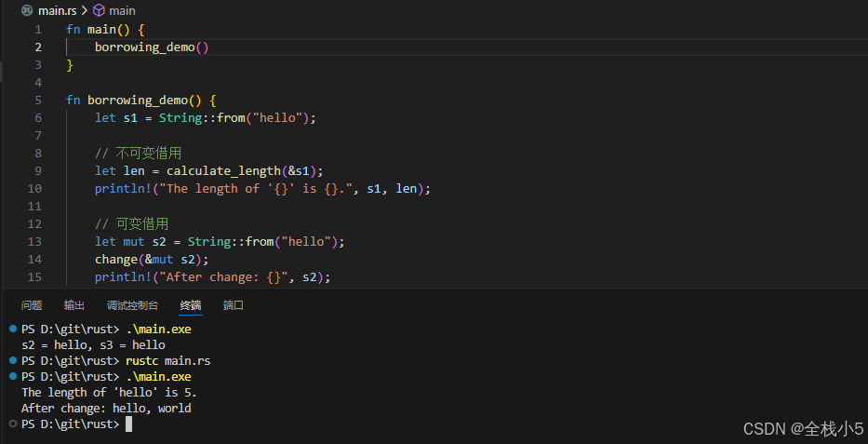
Task: Click the comment '// 不可变借用'
Action: [139, 154]
